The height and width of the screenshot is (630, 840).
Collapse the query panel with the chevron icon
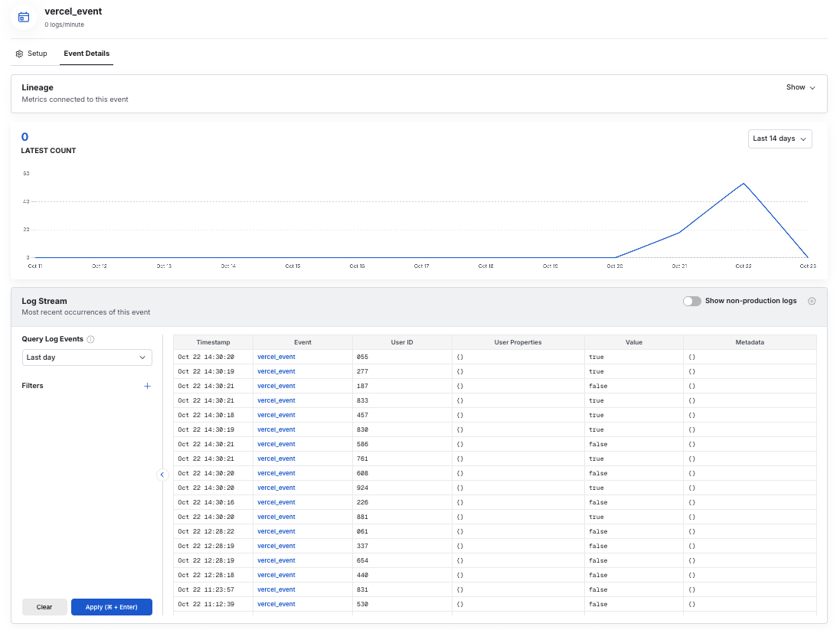click(x=162, y=475)
